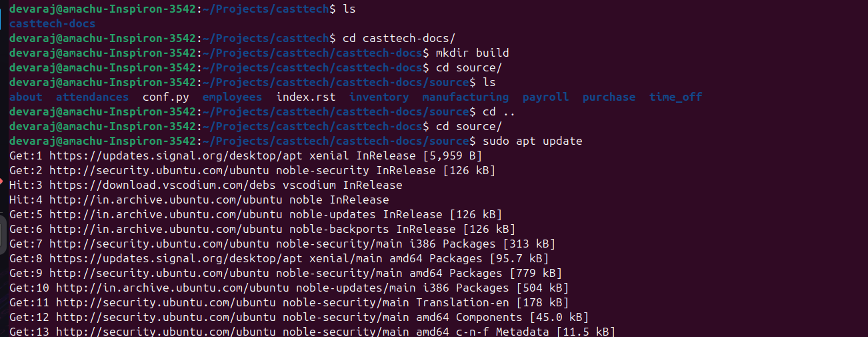
Task: Click the 'employees' directory in listing
Action: coord(232,97)
